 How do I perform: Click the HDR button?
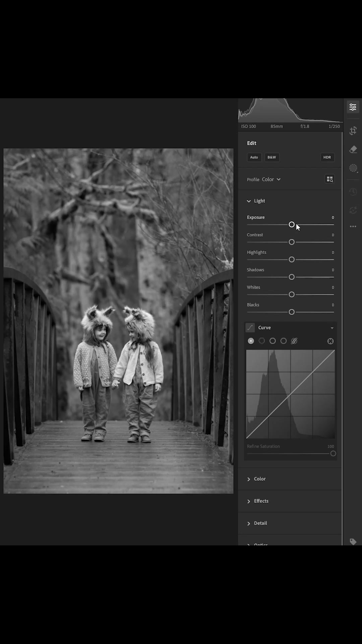coord(327,157)
